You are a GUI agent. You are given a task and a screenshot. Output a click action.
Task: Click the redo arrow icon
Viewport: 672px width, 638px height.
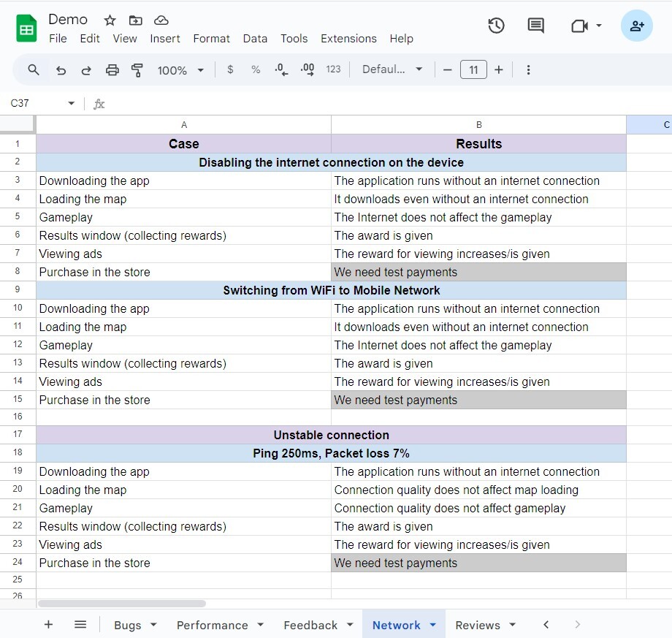[86, 70]
